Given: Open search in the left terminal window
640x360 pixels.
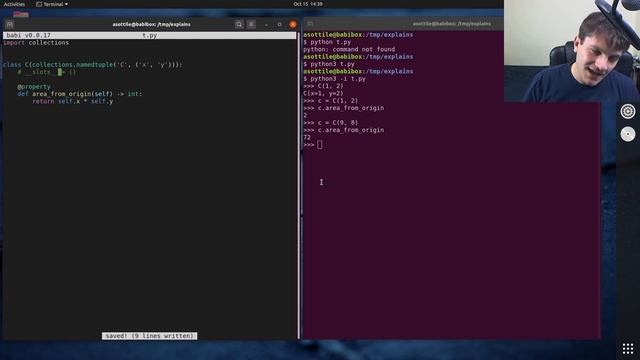Looking at the screenshot, I should [239, 24].
